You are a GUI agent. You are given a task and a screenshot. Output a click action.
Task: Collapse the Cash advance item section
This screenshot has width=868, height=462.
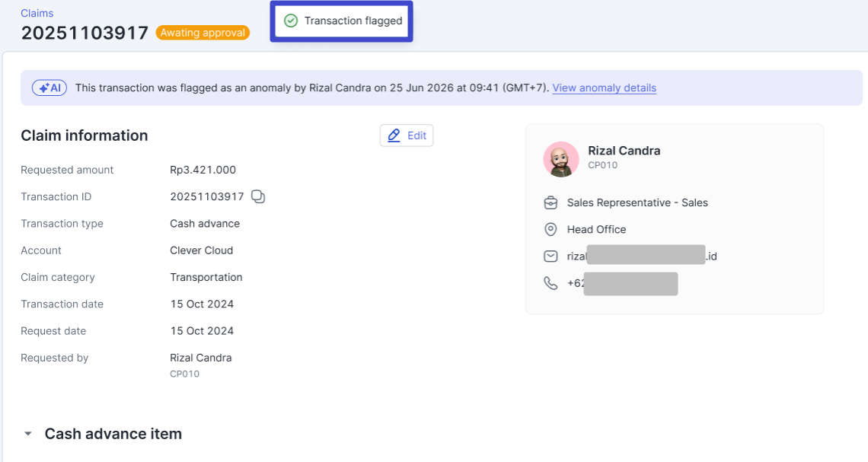click(28, 434)
